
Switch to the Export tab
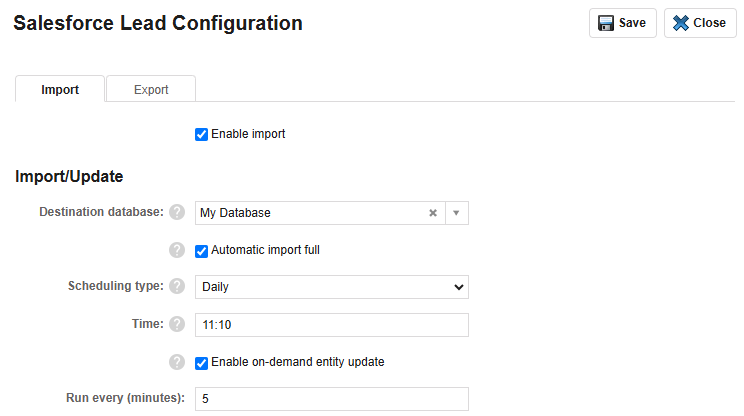[151, 89]
